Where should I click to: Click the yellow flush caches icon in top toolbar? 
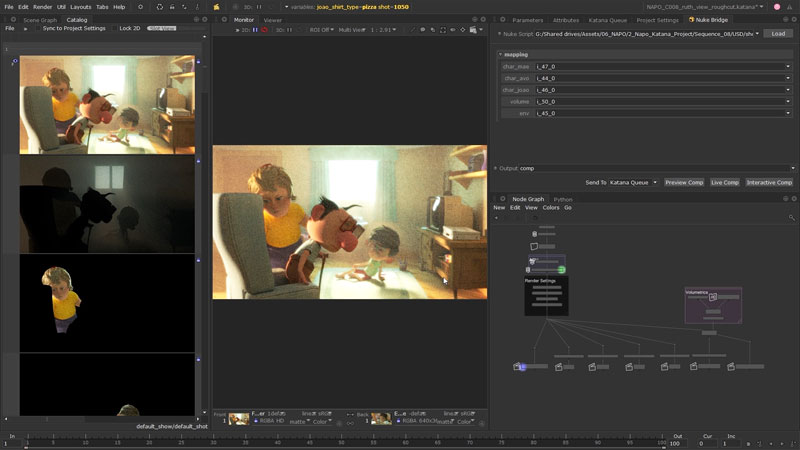216,7
